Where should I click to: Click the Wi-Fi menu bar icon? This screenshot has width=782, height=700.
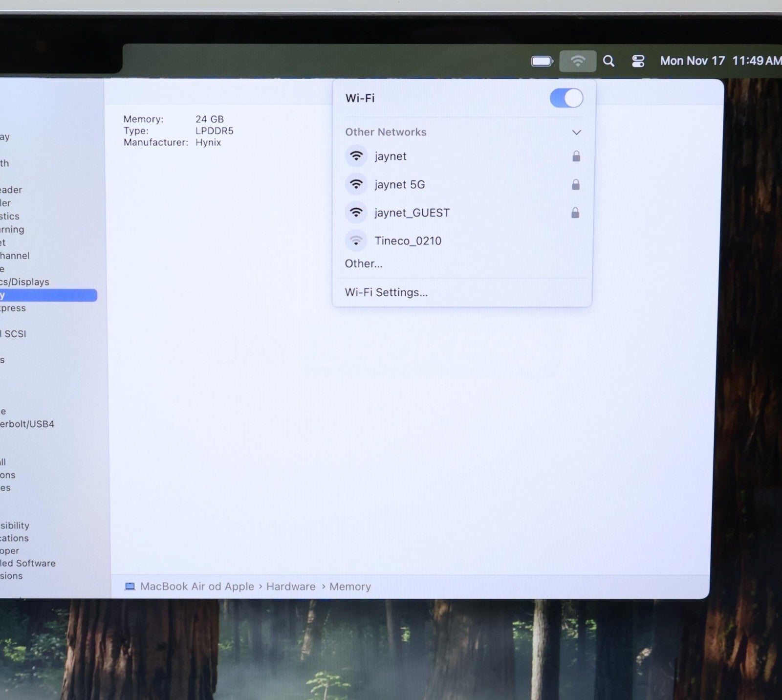578,61
